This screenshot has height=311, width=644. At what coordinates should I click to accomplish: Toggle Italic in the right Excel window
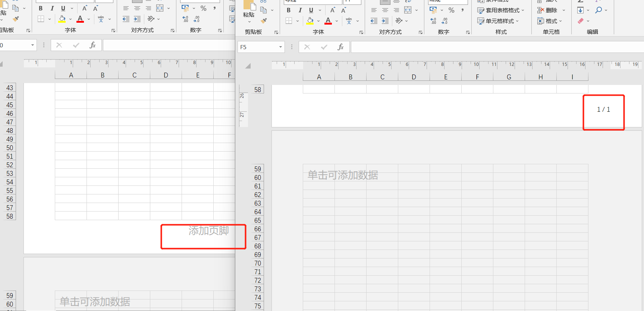click(x=300, y=10)
